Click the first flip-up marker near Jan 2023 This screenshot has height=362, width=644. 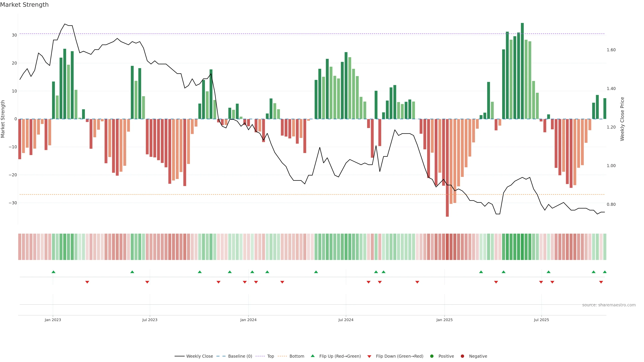point(53,272)
